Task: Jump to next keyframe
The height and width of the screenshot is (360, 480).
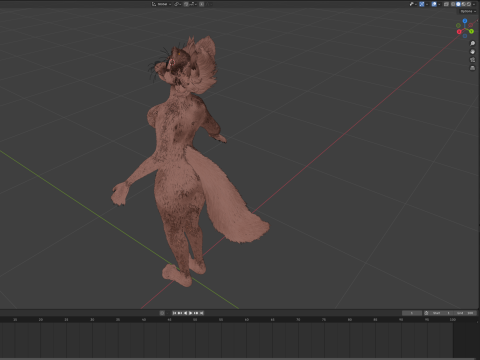Action: pyautogui.click(x=196, y=313)
